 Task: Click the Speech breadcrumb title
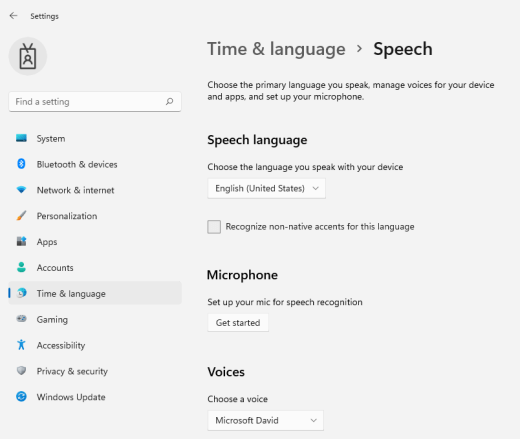point(403,49)
